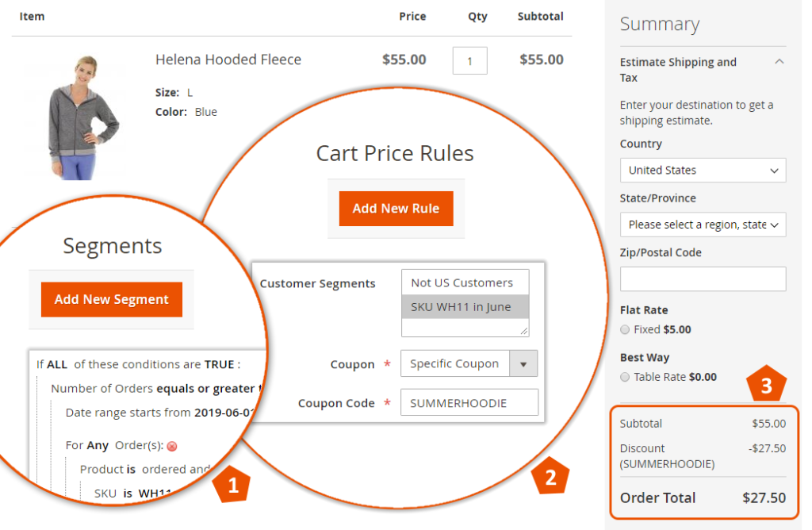Open Helena Hooded Fleece product link
The width and height of the screenshot is (812, 530).
[x=228, y=60]
